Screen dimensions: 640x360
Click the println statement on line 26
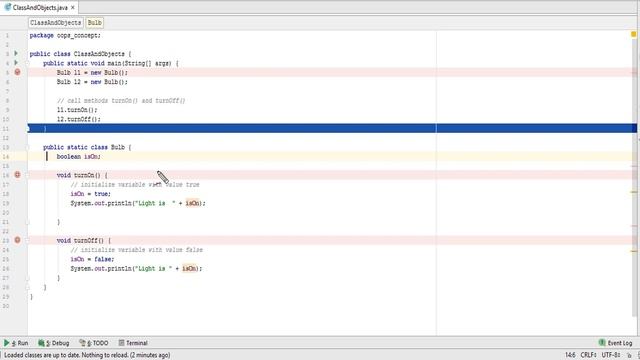136,269
